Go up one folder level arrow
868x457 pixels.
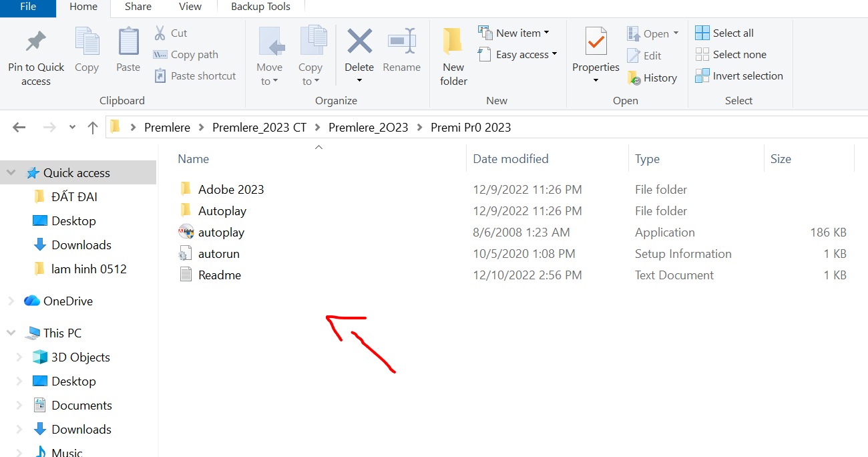point(93,128)
